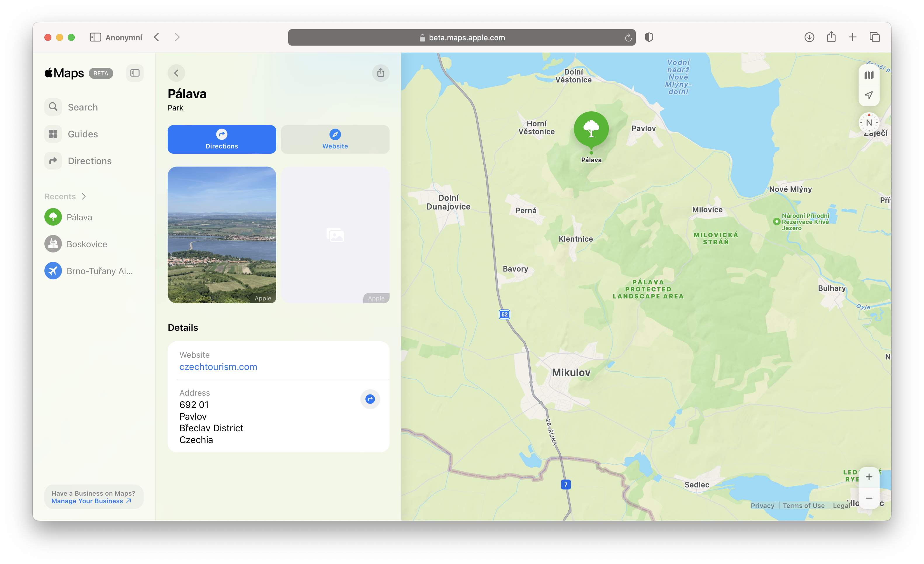Screen dimensions: 924x564
Task: Click the compass to reset map to north
Action: [x=869, y=122]
